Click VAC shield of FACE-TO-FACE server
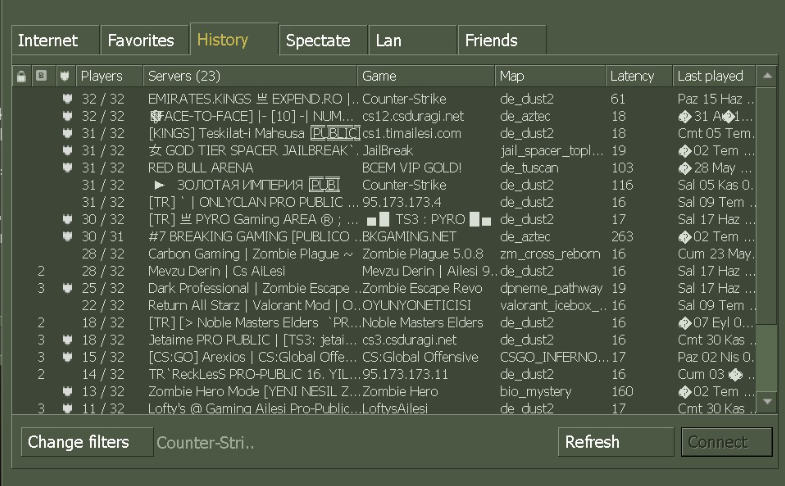Screen dimensions: 785x486 coord(67,116)
